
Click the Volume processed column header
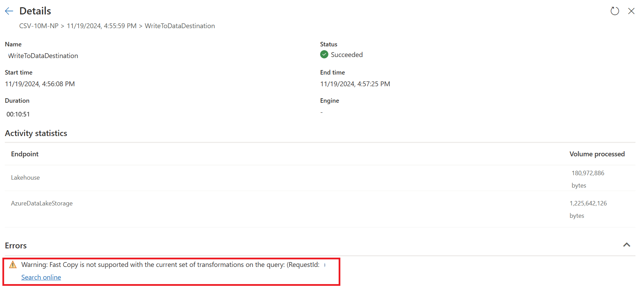point(597,154)
